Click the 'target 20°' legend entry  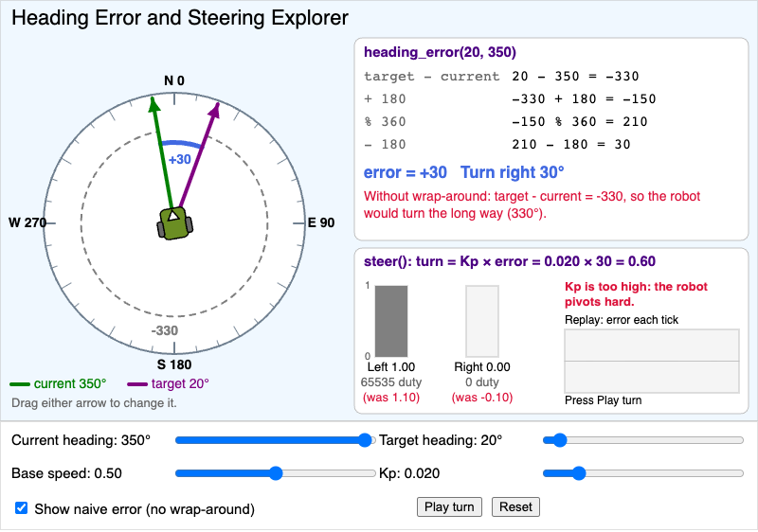point(168,383)
